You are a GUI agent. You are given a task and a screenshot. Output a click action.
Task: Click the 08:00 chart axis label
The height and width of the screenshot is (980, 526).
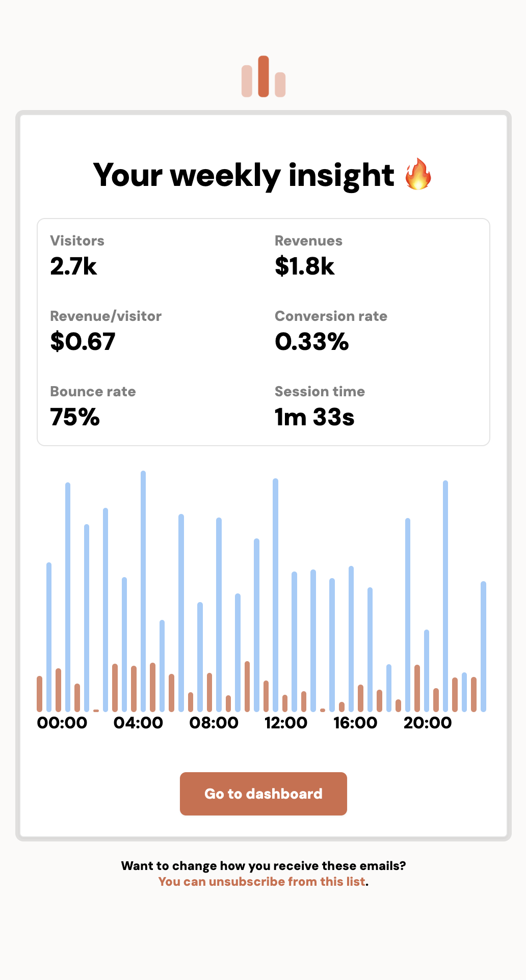click(214, 723)
